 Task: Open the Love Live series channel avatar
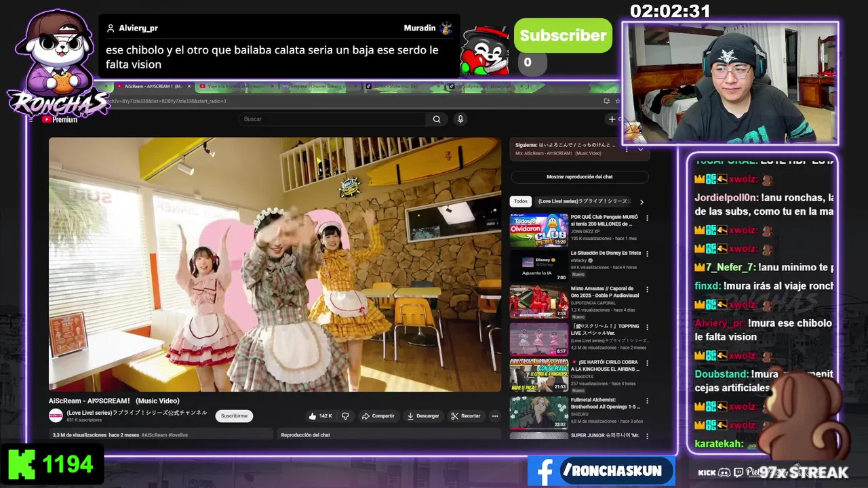click(x=56, y=415)
